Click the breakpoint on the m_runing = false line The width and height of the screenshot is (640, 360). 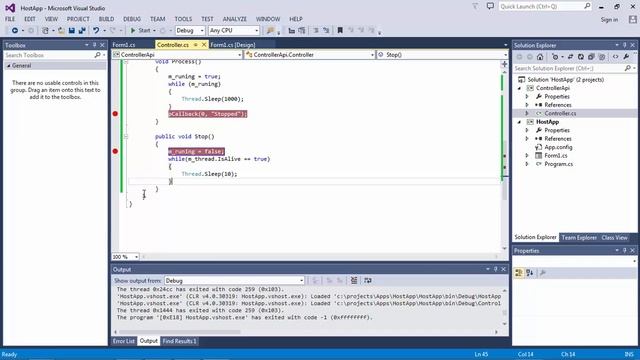click(115, 151)
